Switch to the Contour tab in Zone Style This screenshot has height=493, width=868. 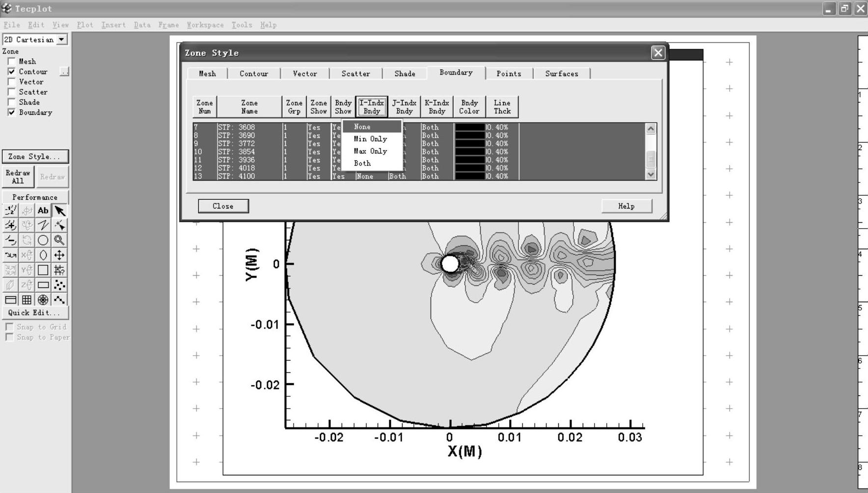[x=254, y=74]
